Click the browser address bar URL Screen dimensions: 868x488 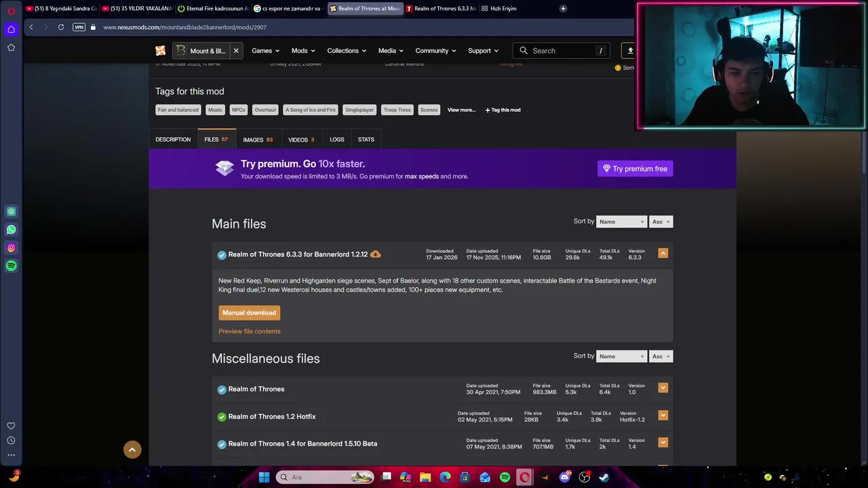[x=184, y=27]
